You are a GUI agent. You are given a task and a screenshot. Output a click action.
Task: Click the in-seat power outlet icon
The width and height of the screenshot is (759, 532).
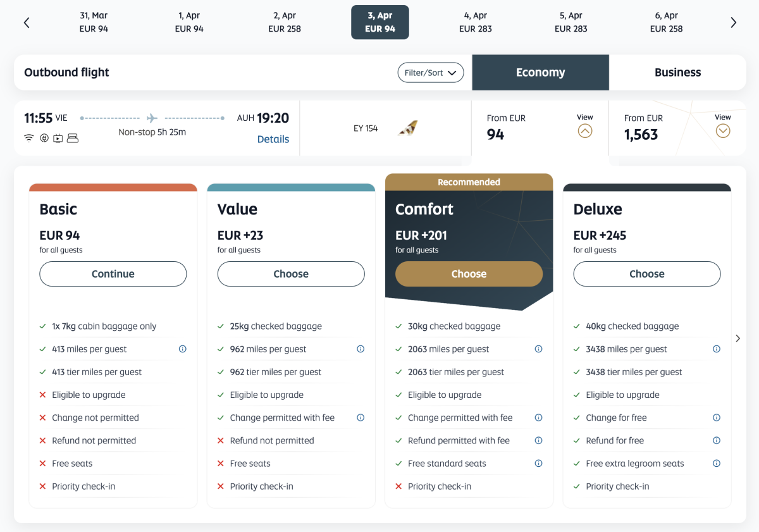(x=44, y=138)
